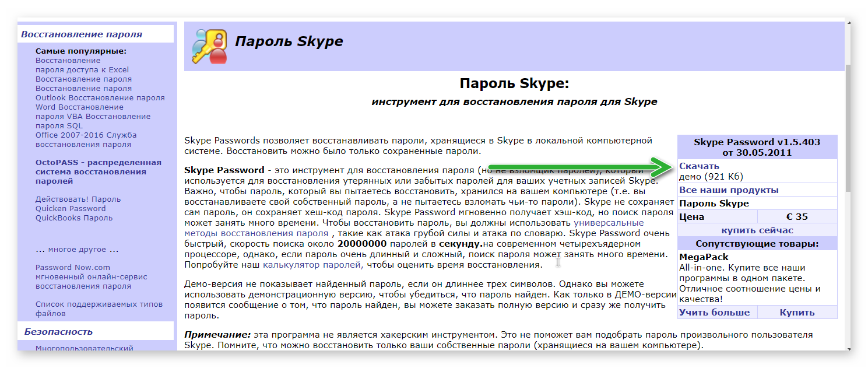868x368 pixels.
Task: Open Учить больше about MegaPack
Action: tap(714, 312)
